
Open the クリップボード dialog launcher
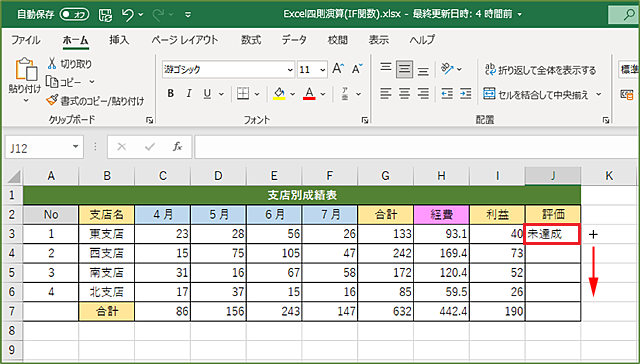pos(149,120)
